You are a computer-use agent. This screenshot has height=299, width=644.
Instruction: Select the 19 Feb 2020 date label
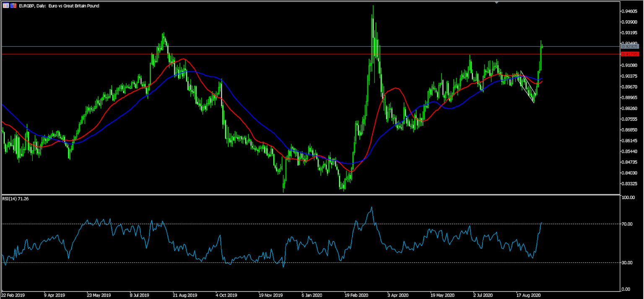(x=356, y=295)
